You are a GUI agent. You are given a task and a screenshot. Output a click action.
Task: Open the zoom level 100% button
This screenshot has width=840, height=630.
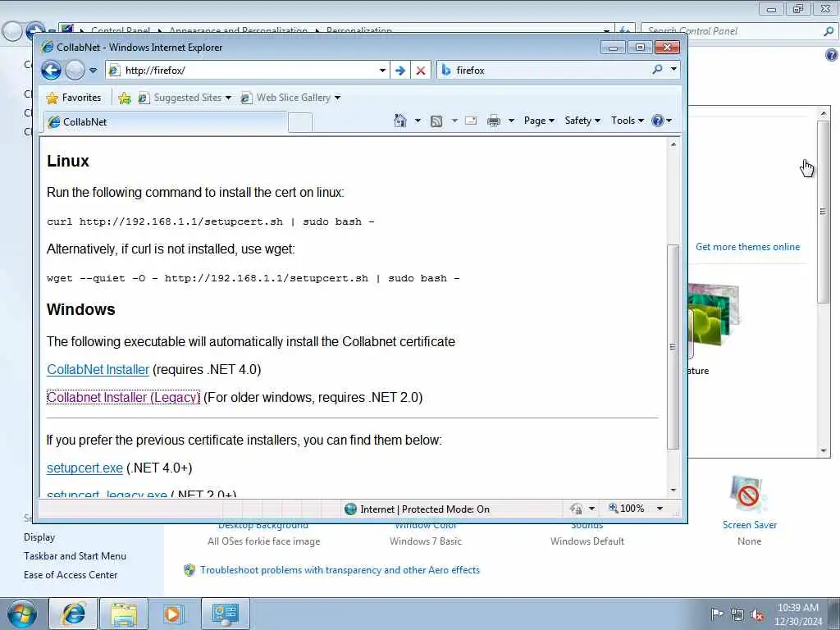(x=627, y=509)
